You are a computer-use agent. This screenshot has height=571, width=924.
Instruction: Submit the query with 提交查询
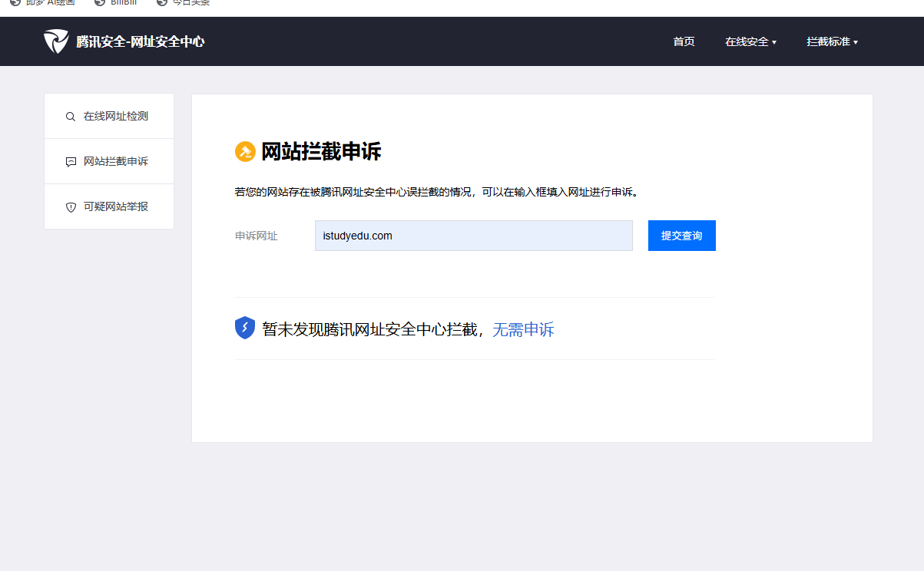pyautogui.click(x=681, y=236)
